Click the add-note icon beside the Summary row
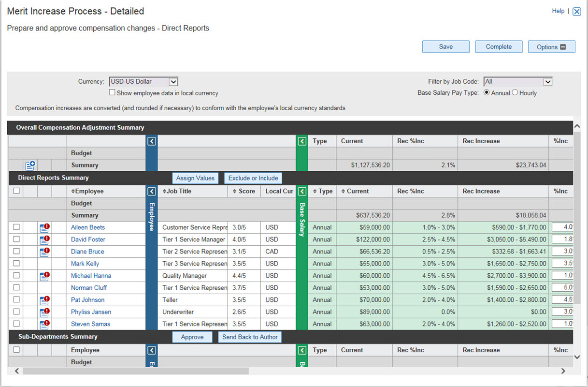The height and width of the screenshot is (387, 588). tap(30, 165)
